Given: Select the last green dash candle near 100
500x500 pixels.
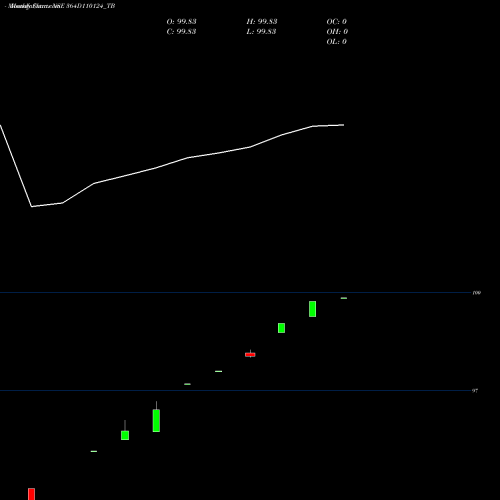Looking at the screenshot, I should (x=344, y=298).
